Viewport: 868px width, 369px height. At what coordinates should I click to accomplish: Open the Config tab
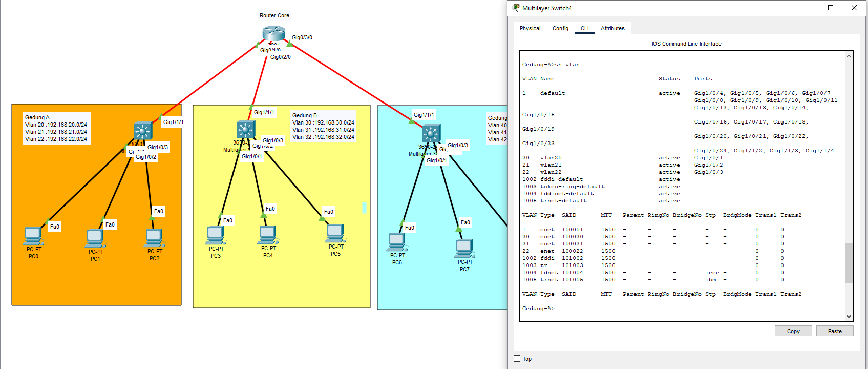[x=560, y=28]
